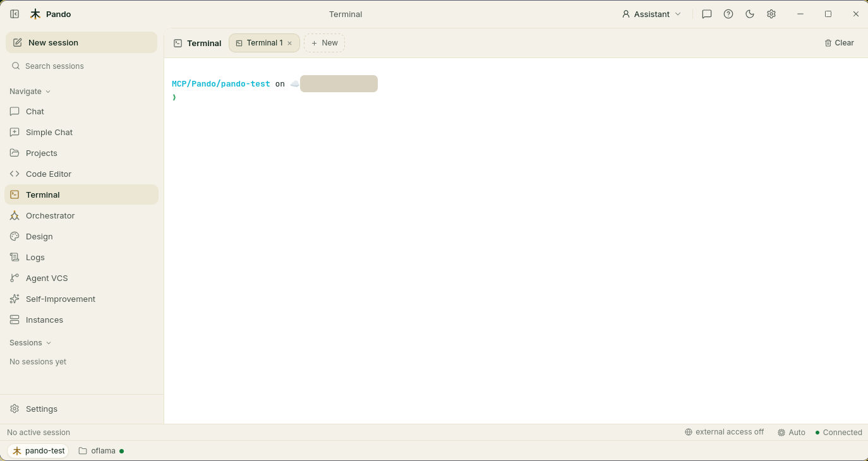Screen dimensions: 868x461
Task: Collapse the Navigate section
Action: coord(30,91)
